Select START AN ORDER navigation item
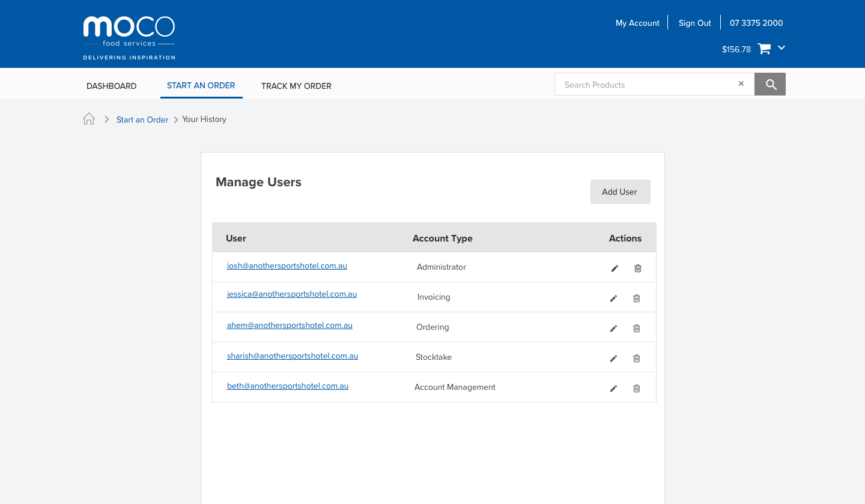Image resolution: width=865 pixels, height=504 pixels. click(x=201, y=85)
